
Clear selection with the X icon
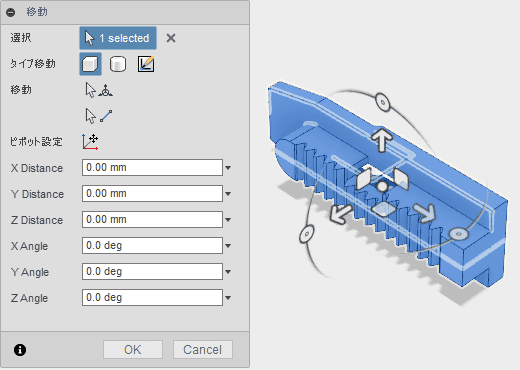click(x=171, y=38)
